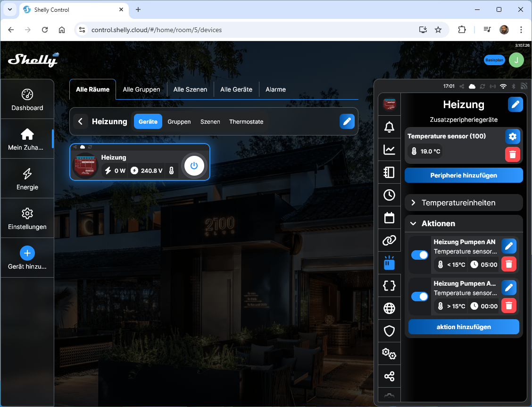Screen dimensions: 532x407
Task: Disable the Heizung Pumpen AN action toggle
Action: [419, 255]
